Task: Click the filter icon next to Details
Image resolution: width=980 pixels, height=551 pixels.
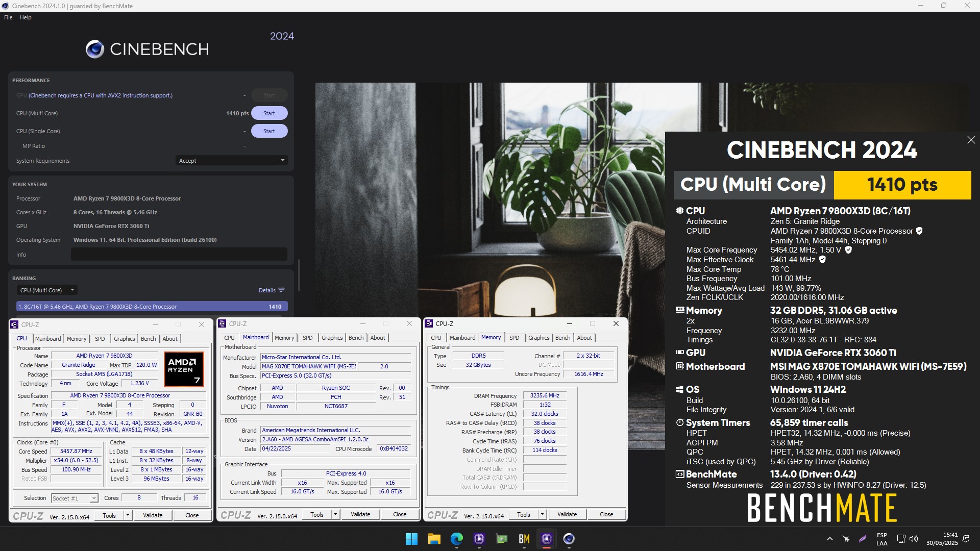Action: tap(281, 290)
